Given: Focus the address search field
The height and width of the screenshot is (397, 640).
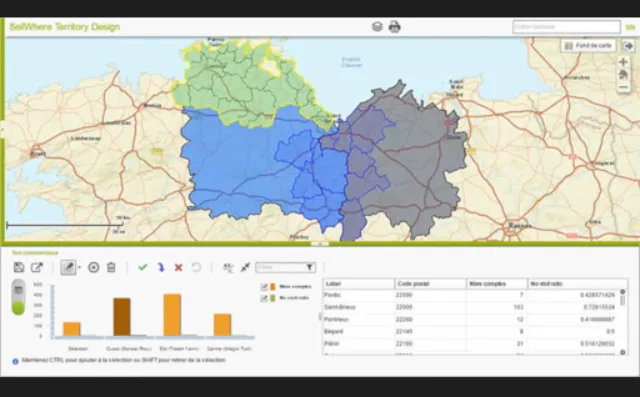Looking at the screenshot, I should click(x=567, y=27).
